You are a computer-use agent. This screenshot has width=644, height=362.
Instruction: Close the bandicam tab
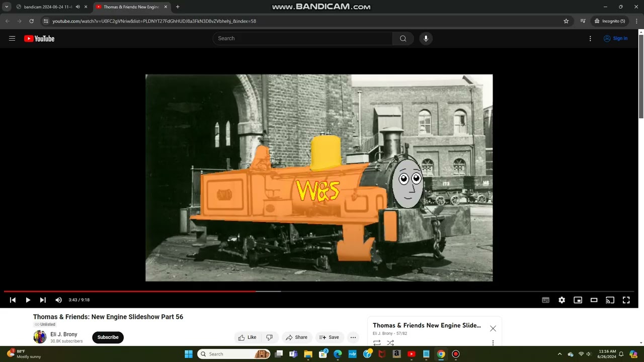click(86, 7)
